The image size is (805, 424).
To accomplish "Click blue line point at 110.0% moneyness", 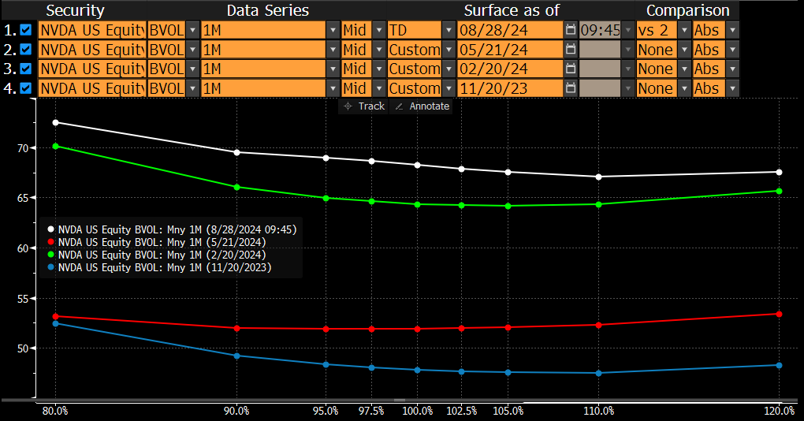I will (599, 373).
